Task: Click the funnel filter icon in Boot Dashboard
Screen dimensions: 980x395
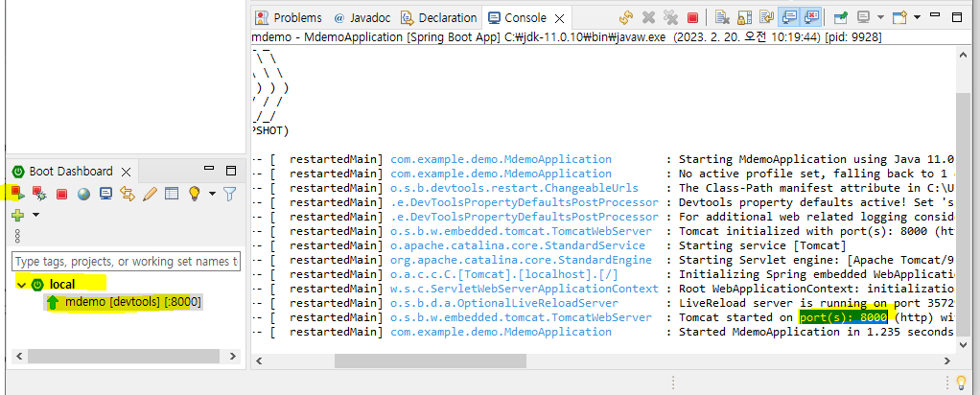Action: coord(229,194)
